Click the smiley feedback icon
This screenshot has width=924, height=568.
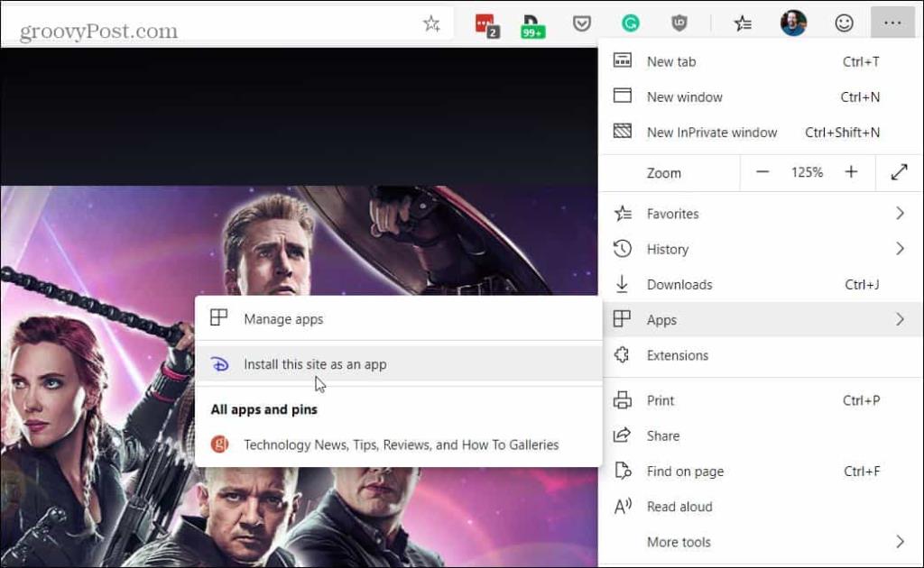pos(844,23)
